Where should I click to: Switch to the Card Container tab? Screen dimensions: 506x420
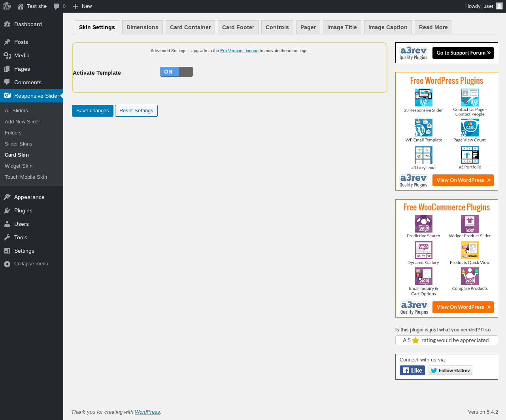click(x=190, y=27)
